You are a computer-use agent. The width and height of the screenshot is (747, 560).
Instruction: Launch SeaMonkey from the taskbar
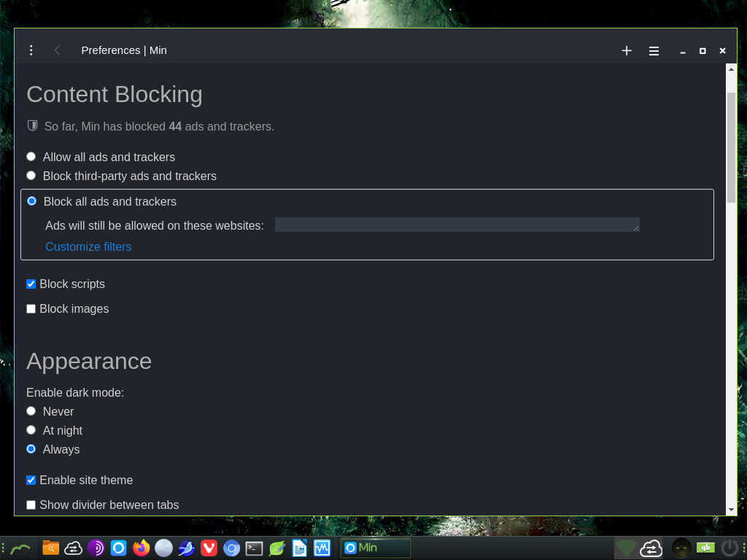(186, 548)
